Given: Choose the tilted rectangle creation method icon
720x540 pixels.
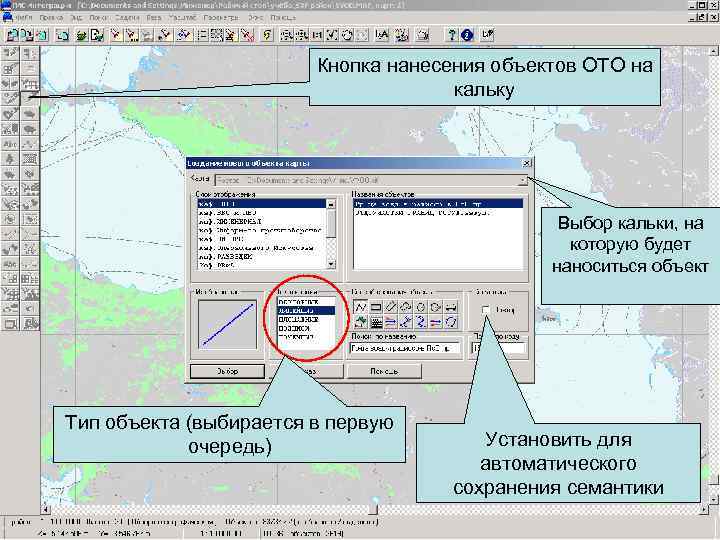Looking at the screenshot, I should pos(391,307).
